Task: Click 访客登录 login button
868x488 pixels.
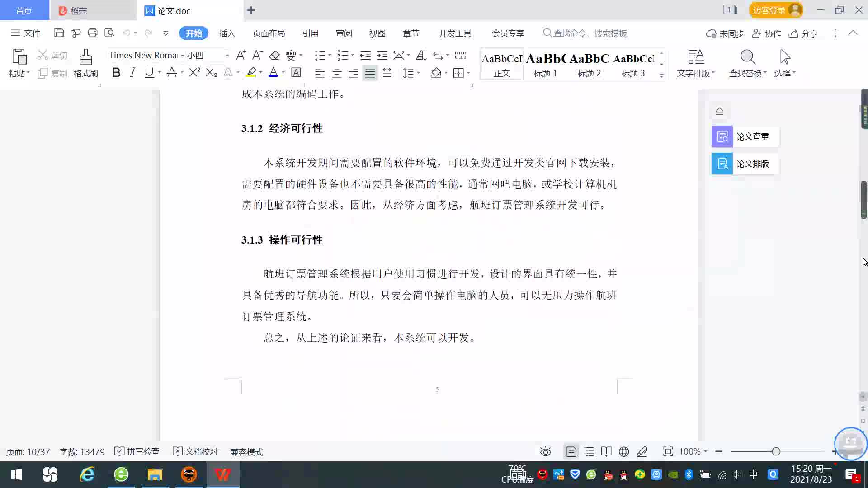Action: [776, 10]
